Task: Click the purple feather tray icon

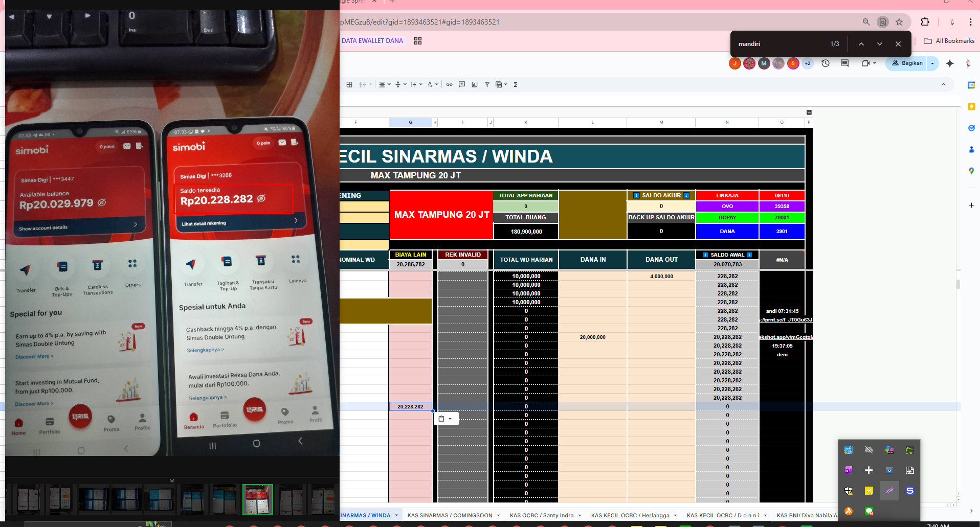Action: [x=889, y=491]
